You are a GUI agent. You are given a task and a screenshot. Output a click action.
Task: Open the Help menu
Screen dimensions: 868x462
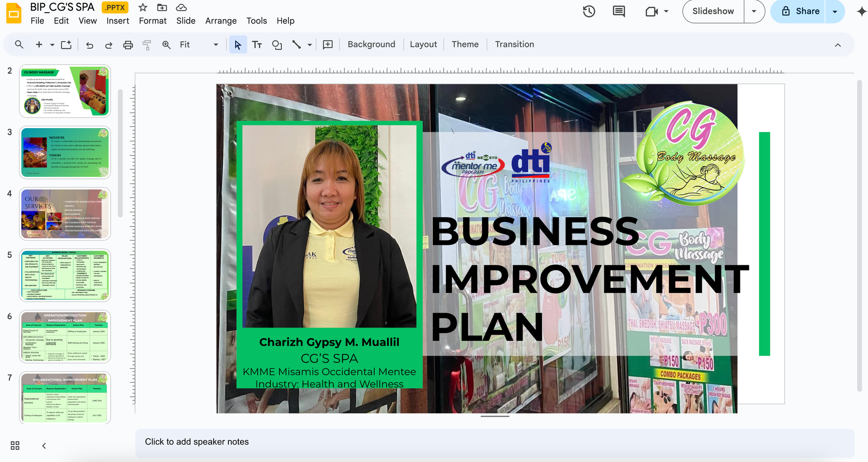click(x=286, y=21)
